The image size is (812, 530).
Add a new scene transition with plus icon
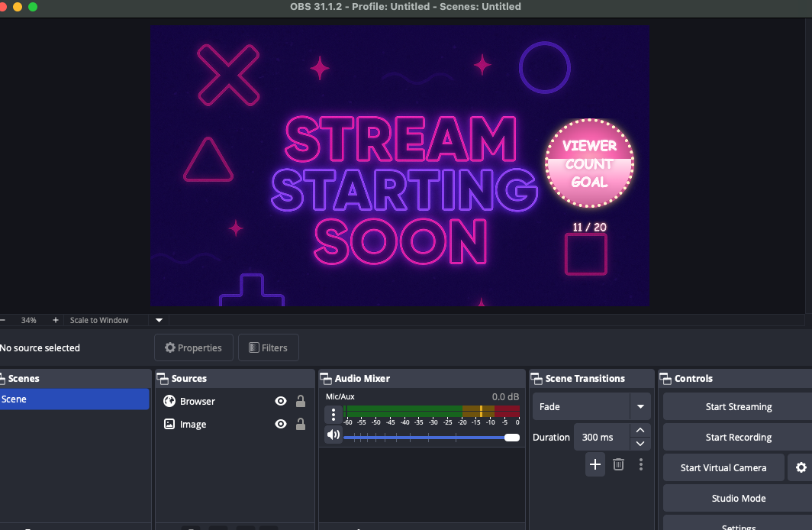pos(594,464)
